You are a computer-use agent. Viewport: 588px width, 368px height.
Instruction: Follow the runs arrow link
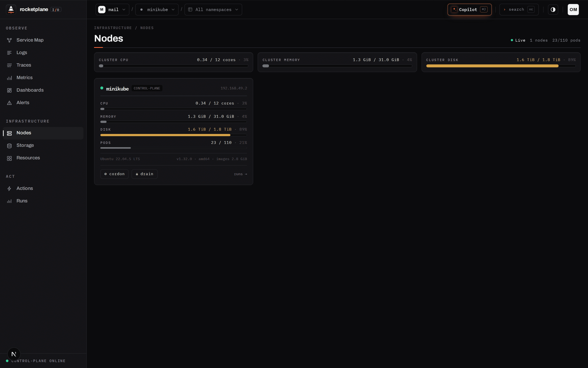240,174
